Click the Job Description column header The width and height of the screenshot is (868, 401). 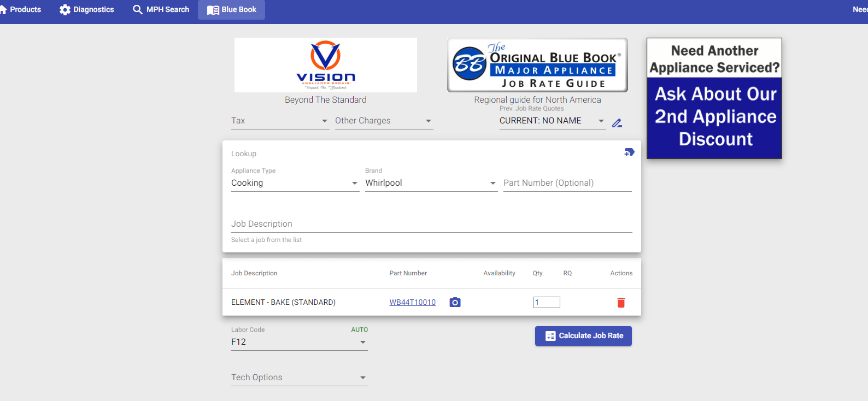254,273
